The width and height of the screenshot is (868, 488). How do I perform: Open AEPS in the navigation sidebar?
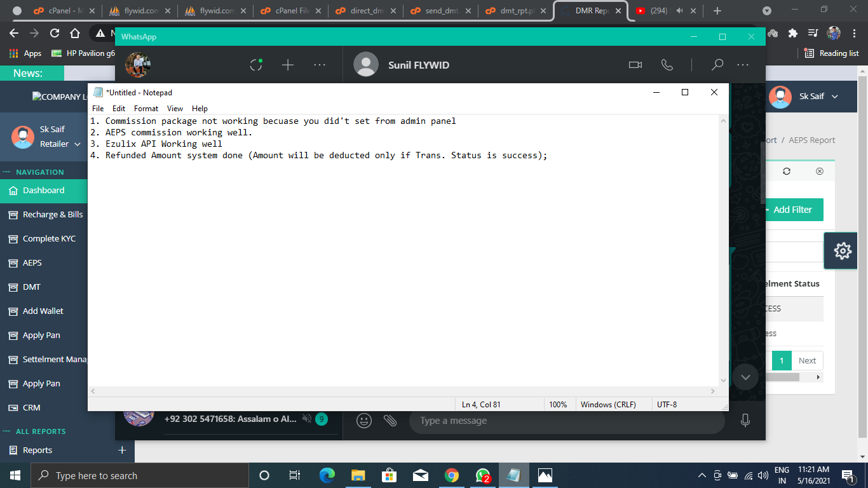click(x=32, y=262)
